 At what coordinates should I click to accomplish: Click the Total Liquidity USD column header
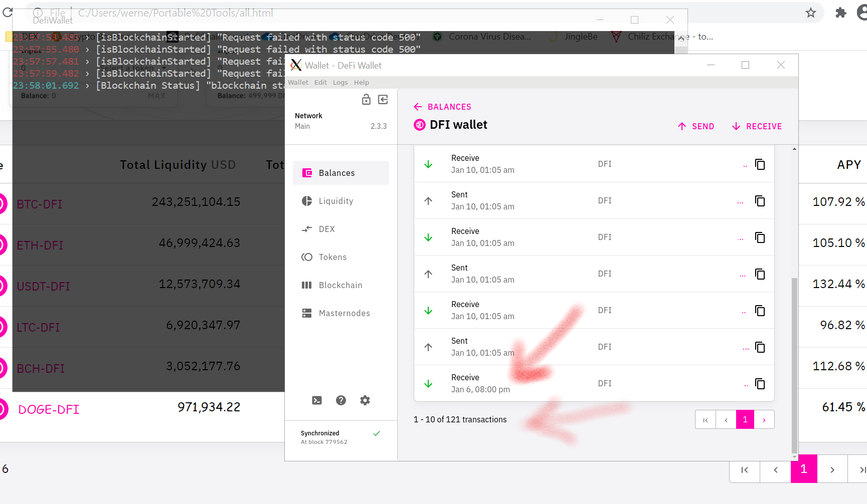178,165
